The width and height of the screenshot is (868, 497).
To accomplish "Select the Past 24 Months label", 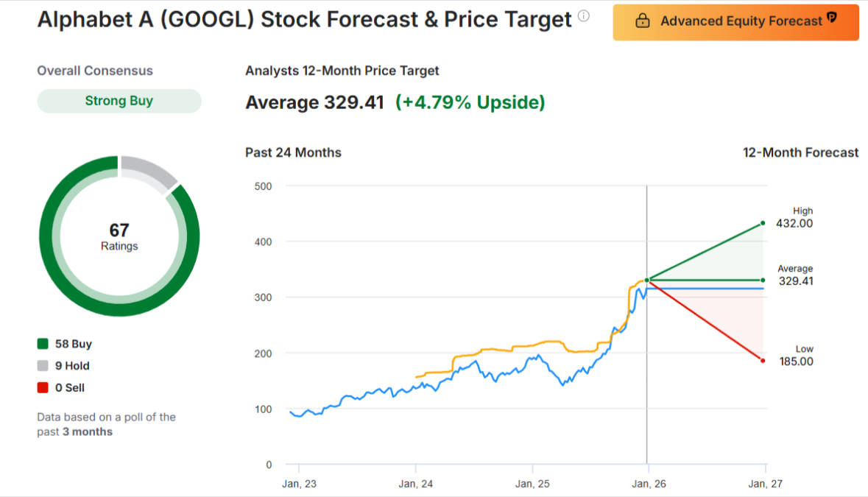I will point(292,152).
